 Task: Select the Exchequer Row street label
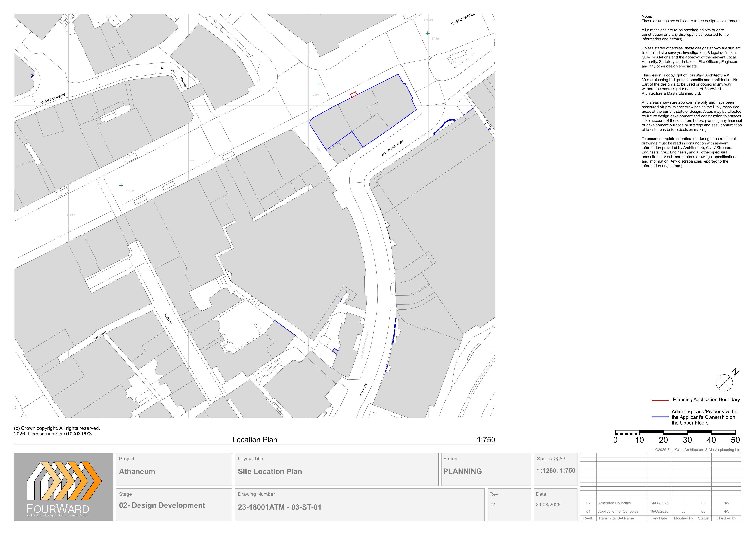click(392, 148)
